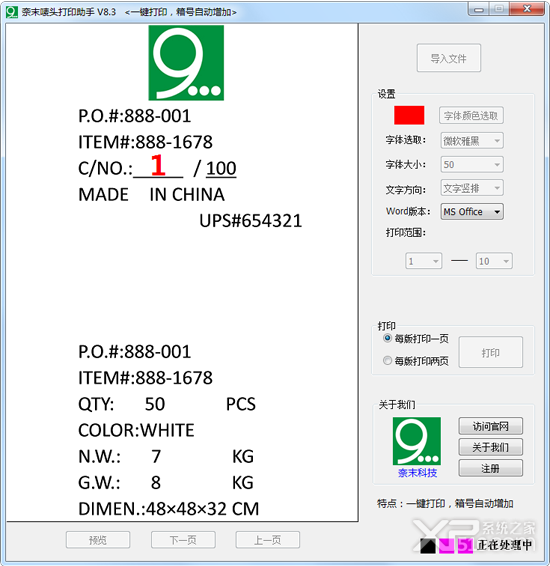The image size is (550, 566).
Task: Expand the 文字方向 text direction dropdown
Action: 472,188
